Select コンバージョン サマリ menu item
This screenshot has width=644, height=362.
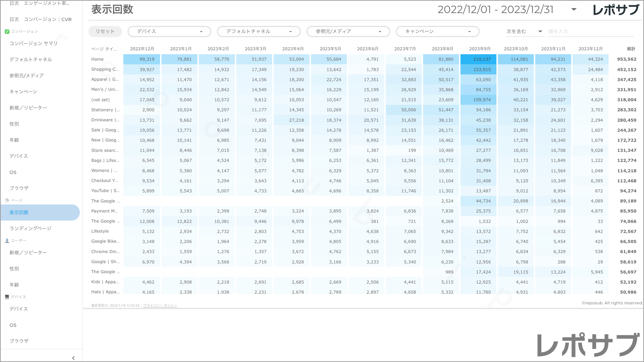pyautogui.click(x=34, y=44)
